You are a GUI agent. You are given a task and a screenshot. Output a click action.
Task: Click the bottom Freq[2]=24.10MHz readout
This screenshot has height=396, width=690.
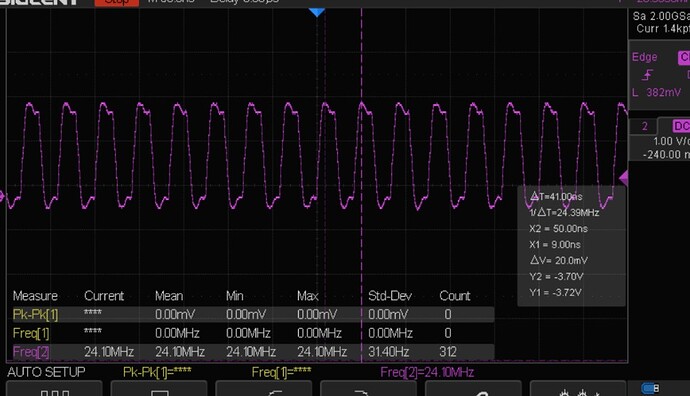click(x=427, y=372)
